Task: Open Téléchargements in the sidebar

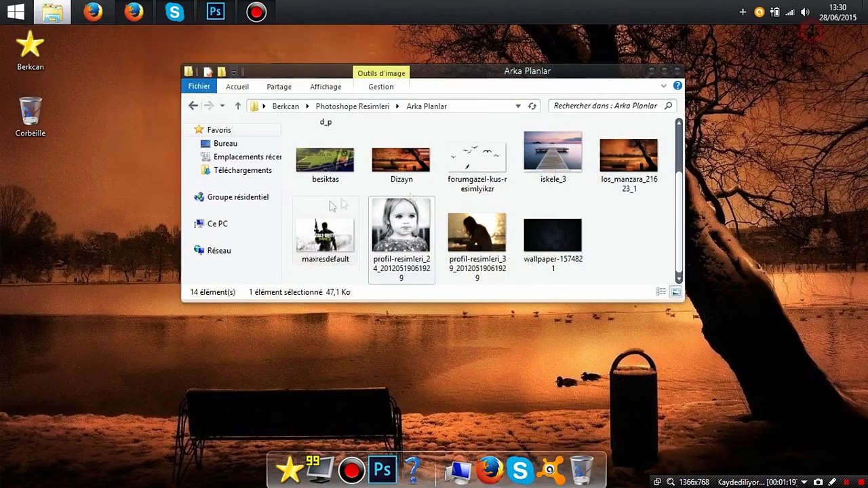Action: pyautogui.click(x=242, y=170)
